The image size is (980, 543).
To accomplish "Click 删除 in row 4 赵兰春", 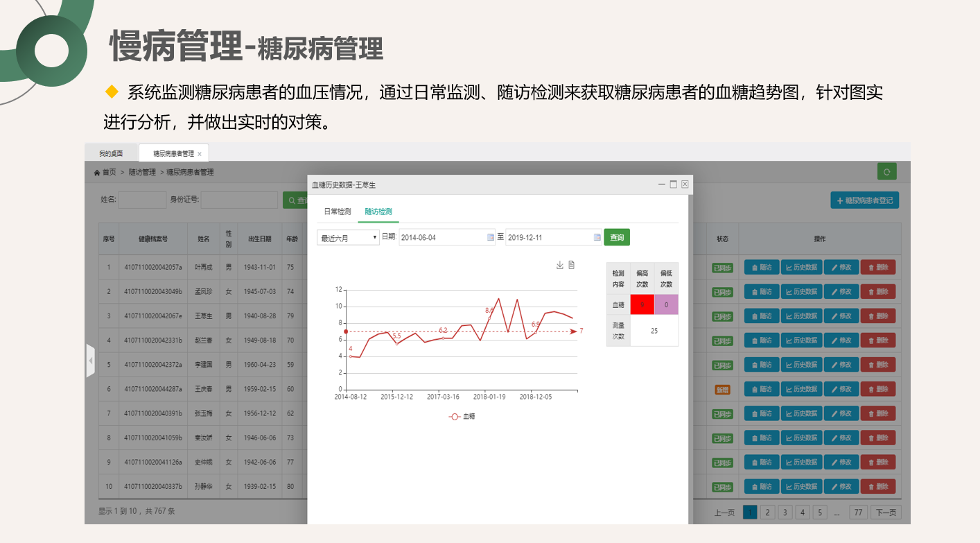I will [x=878, y=340].
